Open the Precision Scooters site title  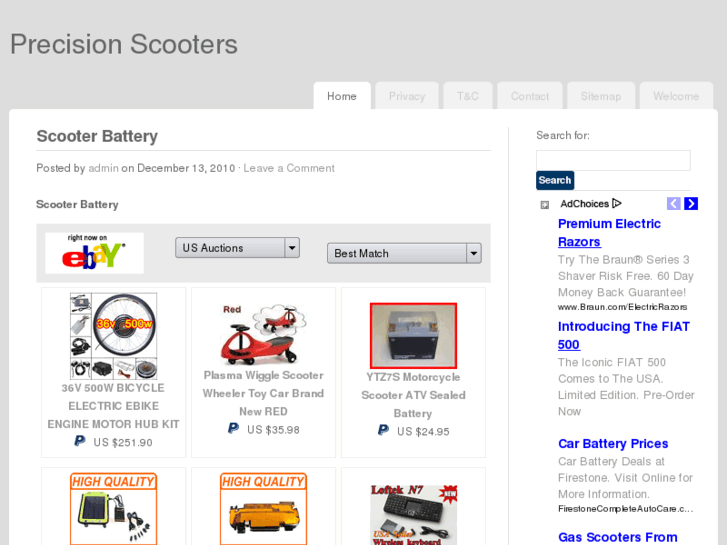coord(124,45)
